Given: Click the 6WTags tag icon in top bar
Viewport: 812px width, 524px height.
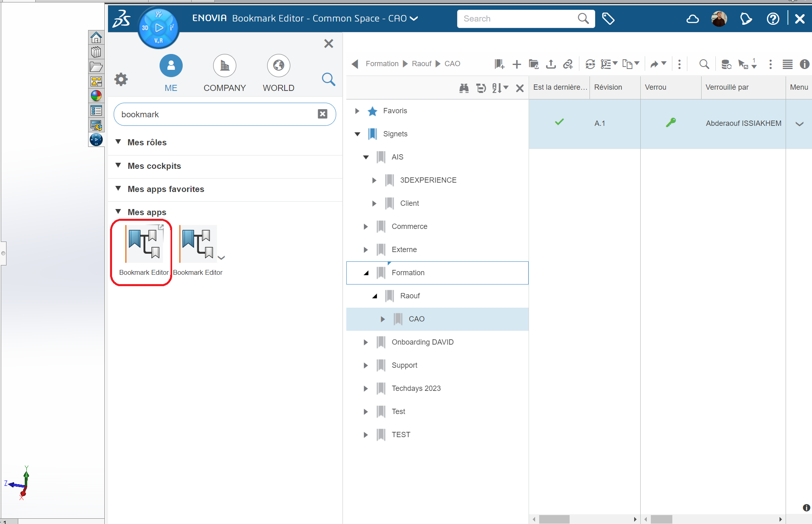Looking at the screenshot, I should click(x=608, y=19).
